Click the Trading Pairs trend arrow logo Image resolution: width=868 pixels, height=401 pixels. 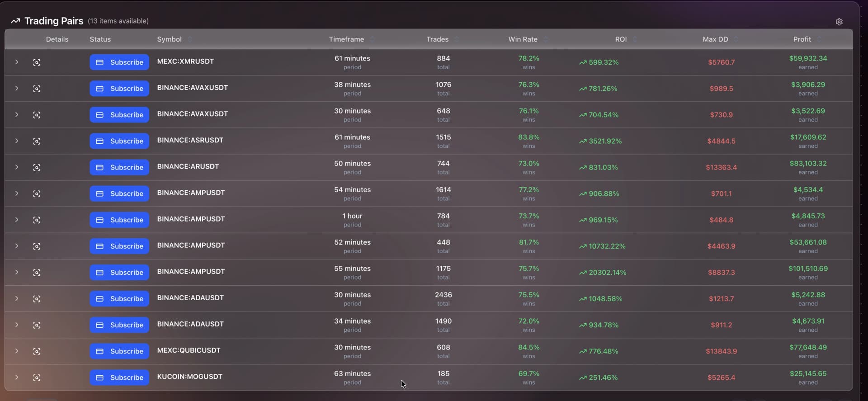point(15,21)
